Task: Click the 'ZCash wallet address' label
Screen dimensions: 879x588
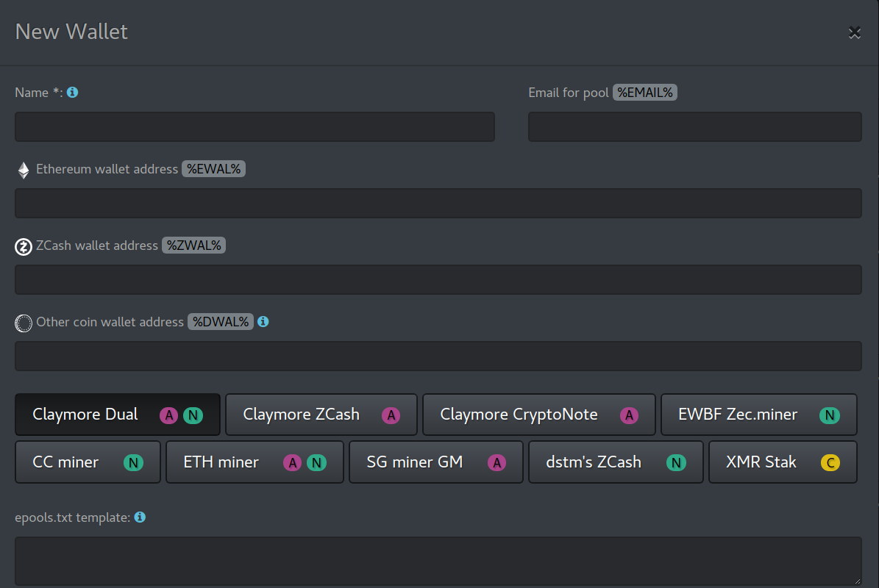Action: pyautogui.click(x=97, y=245)
